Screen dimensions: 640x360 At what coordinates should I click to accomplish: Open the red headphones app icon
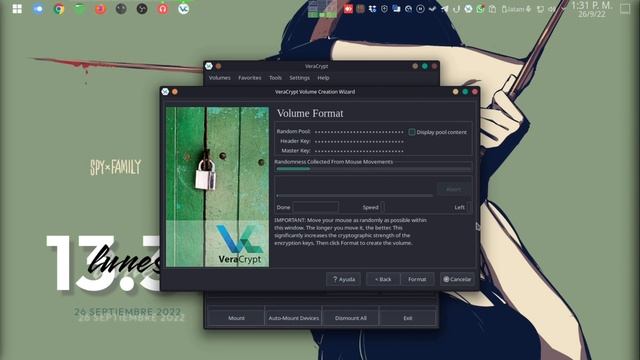click(163, 9)
